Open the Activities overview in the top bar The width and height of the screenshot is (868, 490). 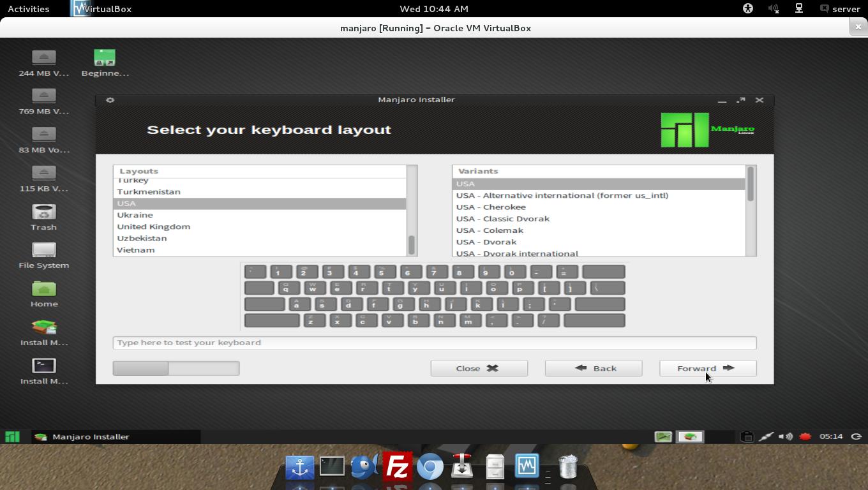pos(28,8)
